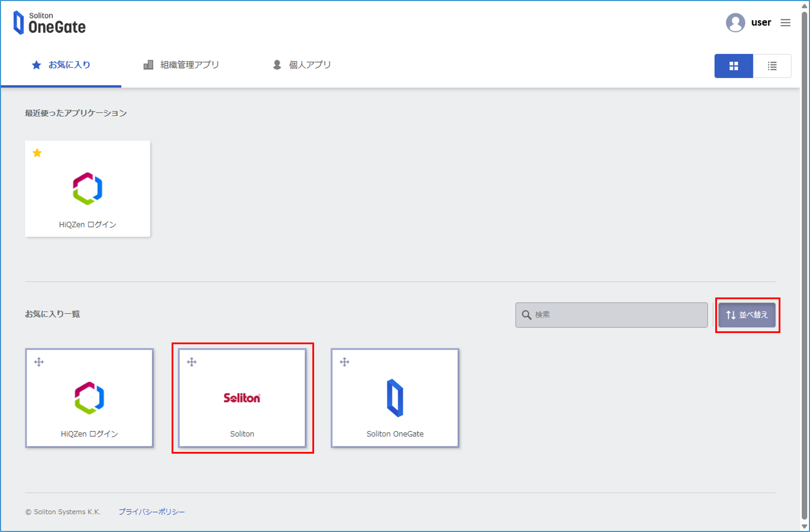The width and height of the screenshot is (810, 532).
Task: Click the yellow favorite star on HiQZen card
Action: pyautogui.click(x=37, y=153)
